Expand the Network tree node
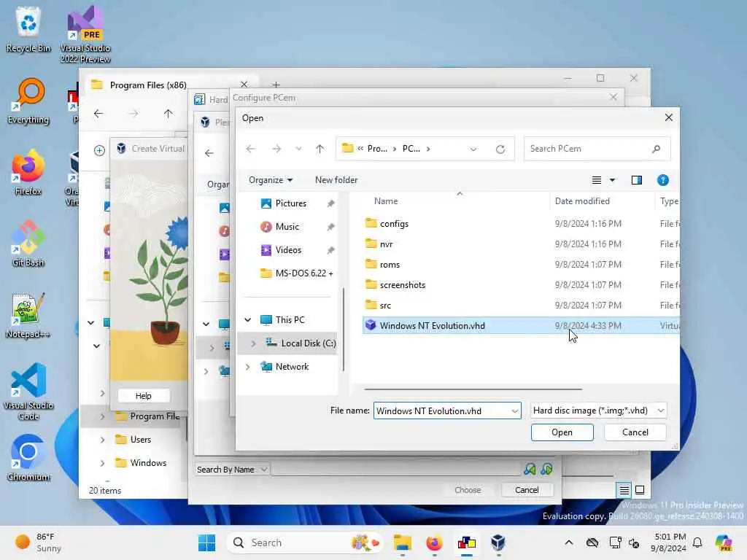This screenshot has width=747, height=560. click(x=248, y=367)
